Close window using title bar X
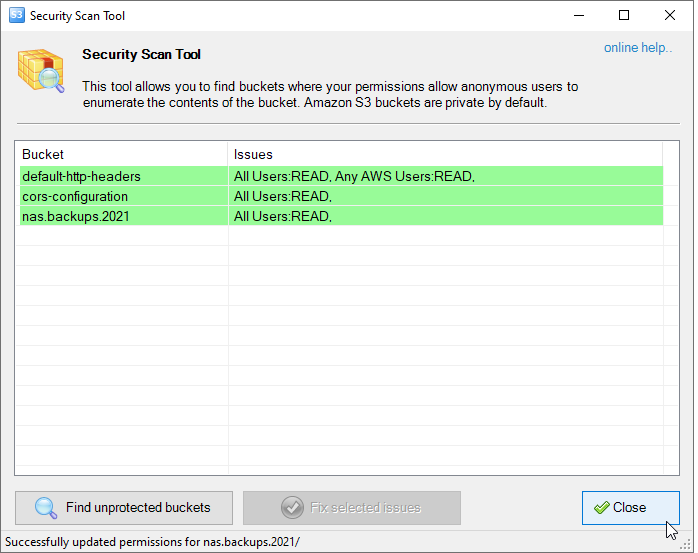Screen dimensions: 698x553 point(670,16)
